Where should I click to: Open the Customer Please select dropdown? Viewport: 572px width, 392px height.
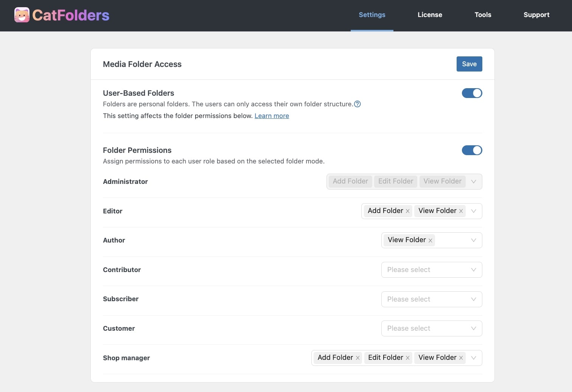[x=431, y=328]
